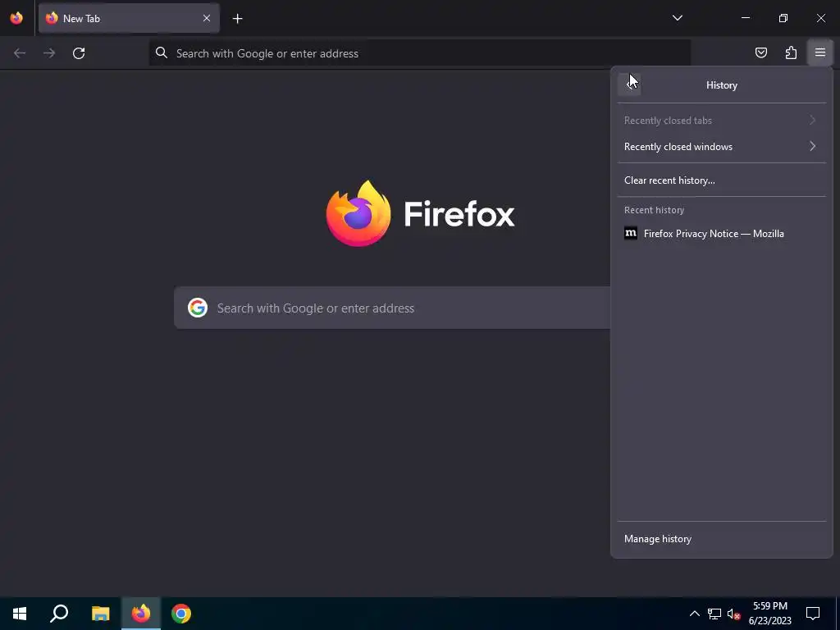
Task: Open the clock showing 5:59 PM
Action: pyautogui.click(x=769, y=614)
